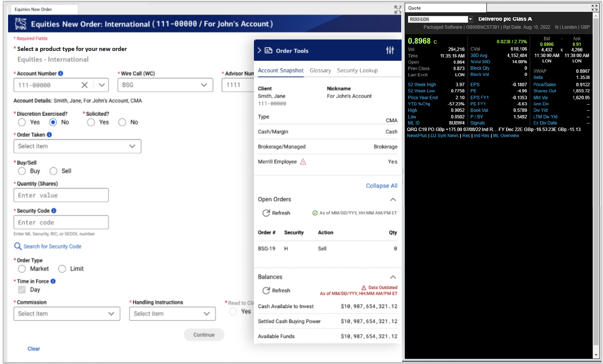This screenshot has height=364, width=603.
Task: Click the Clear link
Action: point(33,349)
